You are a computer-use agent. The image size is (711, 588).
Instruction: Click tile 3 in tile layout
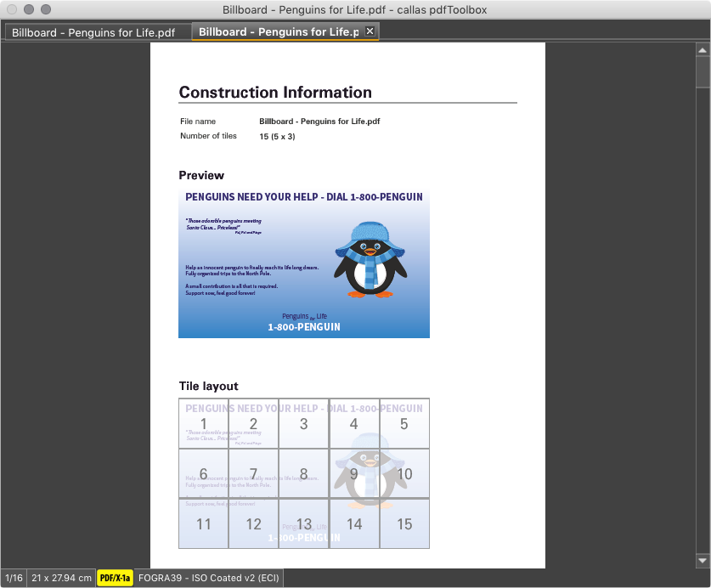[304, 424]
